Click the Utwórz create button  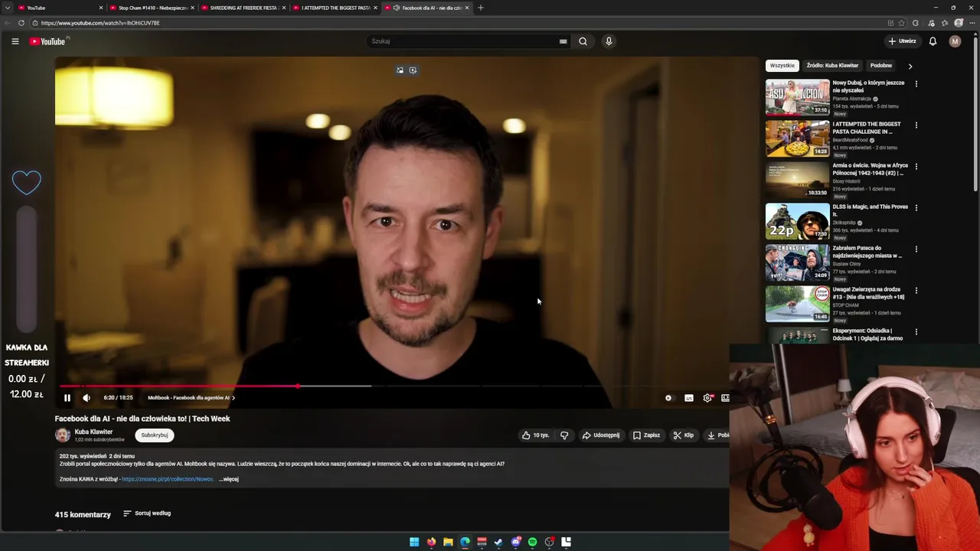pyautogui.click(x=902, y=41)
